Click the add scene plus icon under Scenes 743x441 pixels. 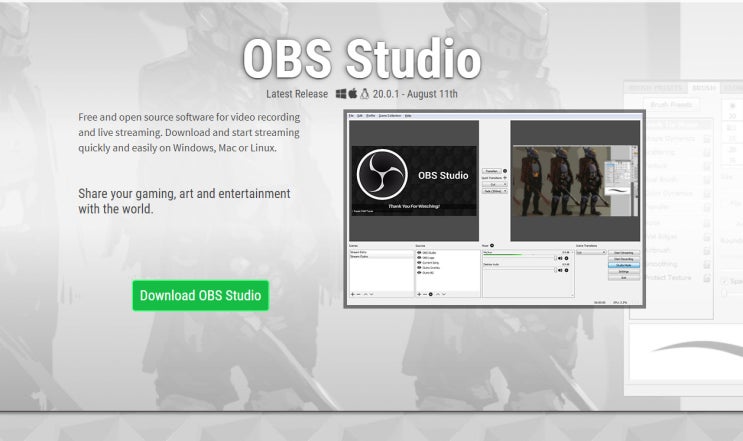click(353, 294)
